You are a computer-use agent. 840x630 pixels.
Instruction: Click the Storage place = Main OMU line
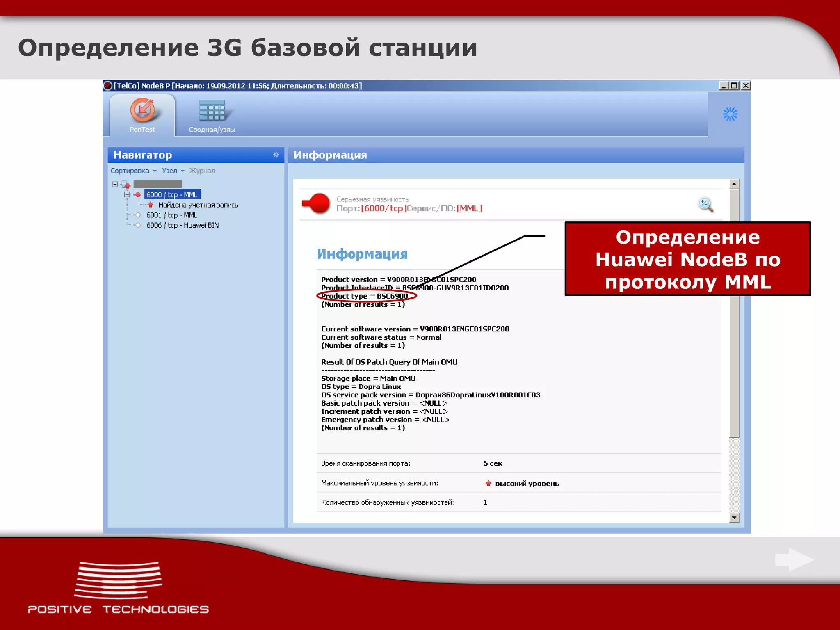(368, 378)
